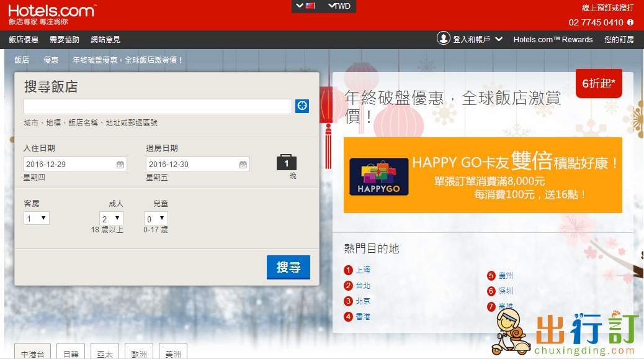Click the blue 搜尋 search button
This screenshot has height=359, width=644.
point(288,267)
